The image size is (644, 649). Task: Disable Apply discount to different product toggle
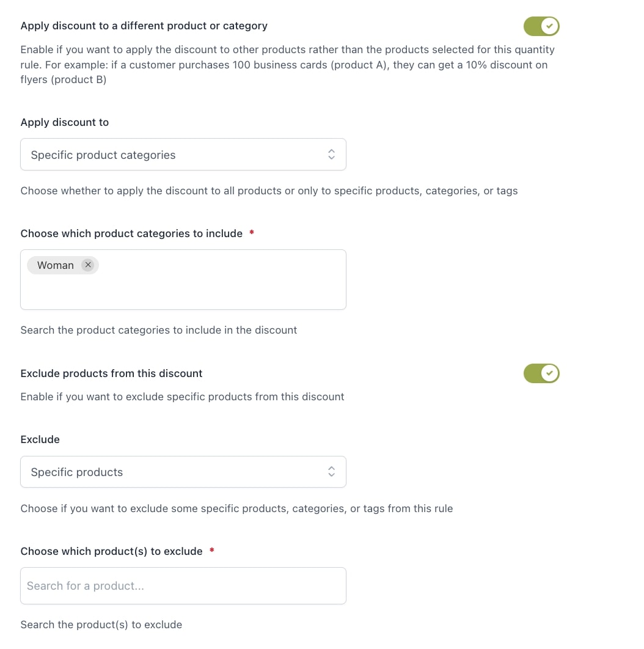[x=541, y=26]
